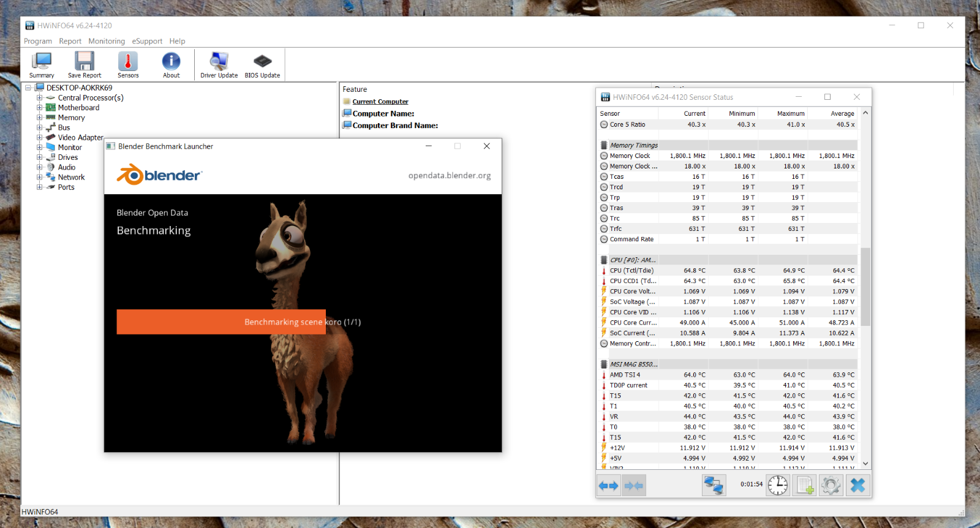
Task: Expand the Video Adapter node
Action: click(x=39, y=137)
